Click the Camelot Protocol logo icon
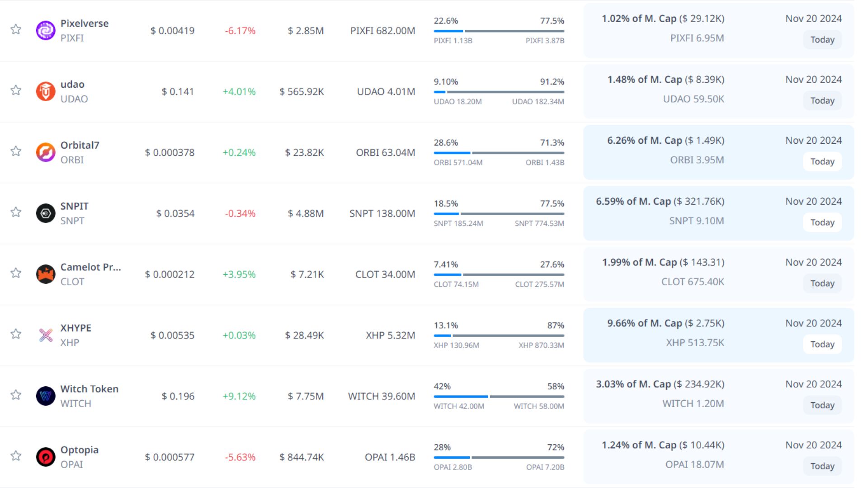Image resolution: width=868 pixels, height=488 pixels. (x=45, y=274)
